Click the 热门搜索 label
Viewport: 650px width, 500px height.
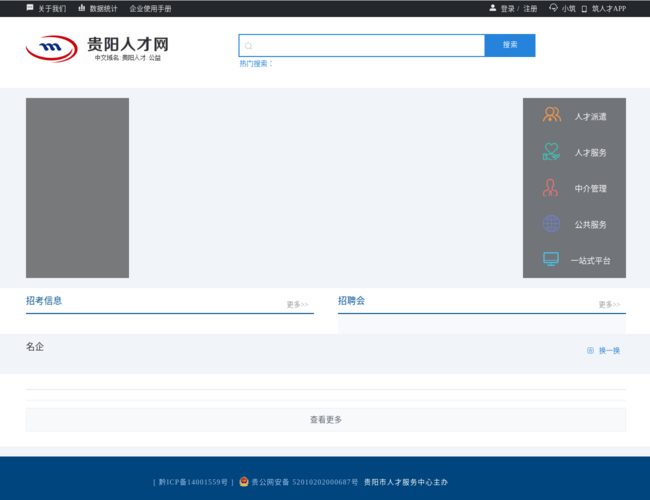(x=256, y=63)
